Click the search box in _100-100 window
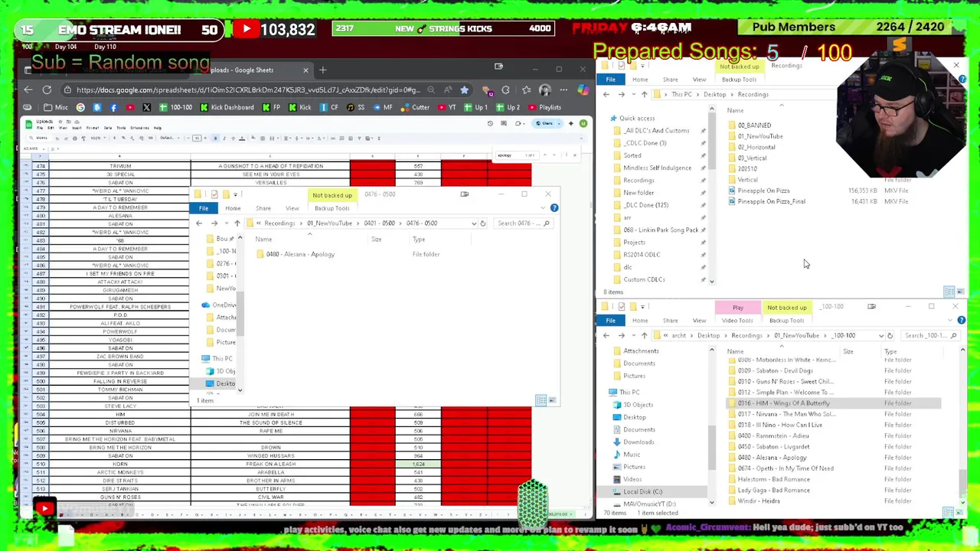Screen dimensions: 980x551 tap(929, 335)
